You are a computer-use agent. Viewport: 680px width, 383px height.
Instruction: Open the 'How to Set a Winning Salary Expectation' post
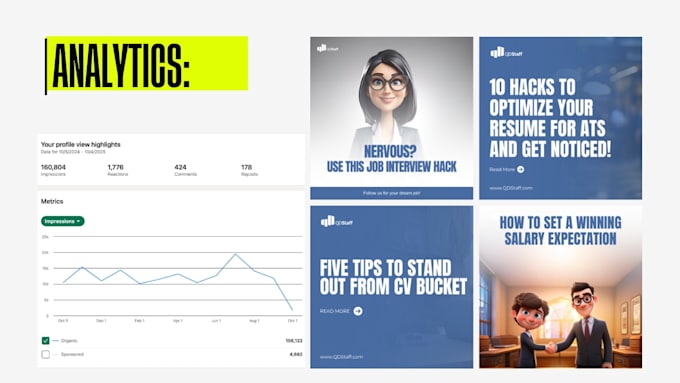coord(560,287)
